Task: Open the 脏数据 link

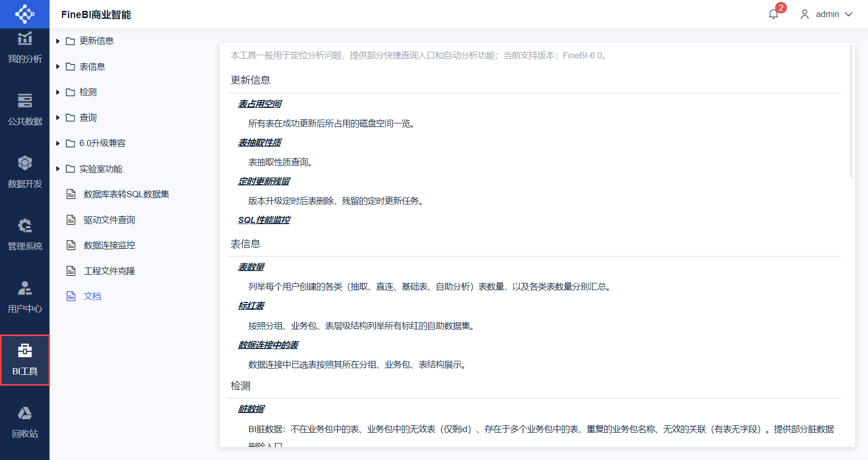Action: click(251, 409)
